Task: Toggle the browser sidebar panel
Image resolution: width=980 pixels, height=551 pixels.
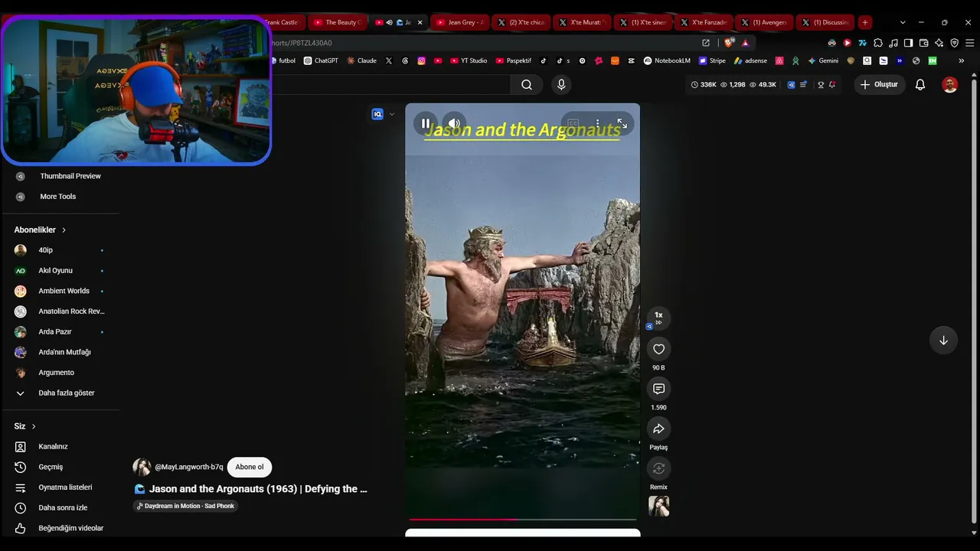Action: pyautogui.click(x=908, y=43)
